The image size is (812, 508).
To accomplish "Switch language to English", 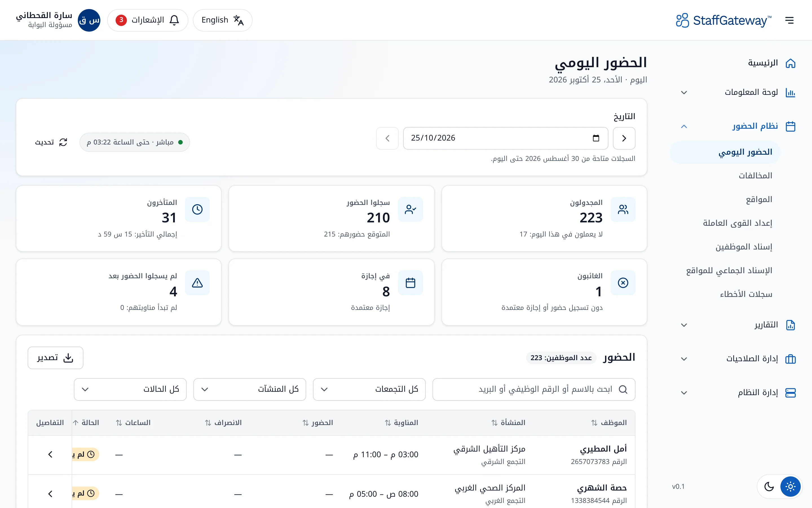I will pos(222,20).
